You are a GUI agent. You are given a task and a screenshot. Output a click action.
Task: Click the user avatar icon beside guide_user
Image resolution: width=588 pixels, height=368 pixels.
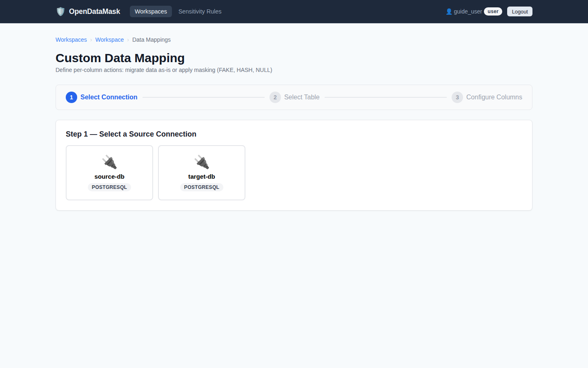449,11
